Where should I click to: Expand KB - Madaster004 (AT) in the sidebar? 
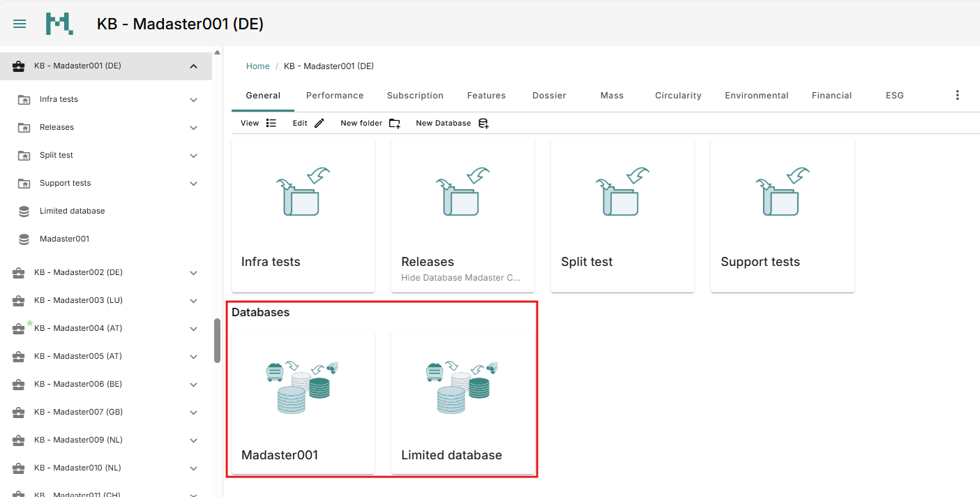(x=193, y=328)
